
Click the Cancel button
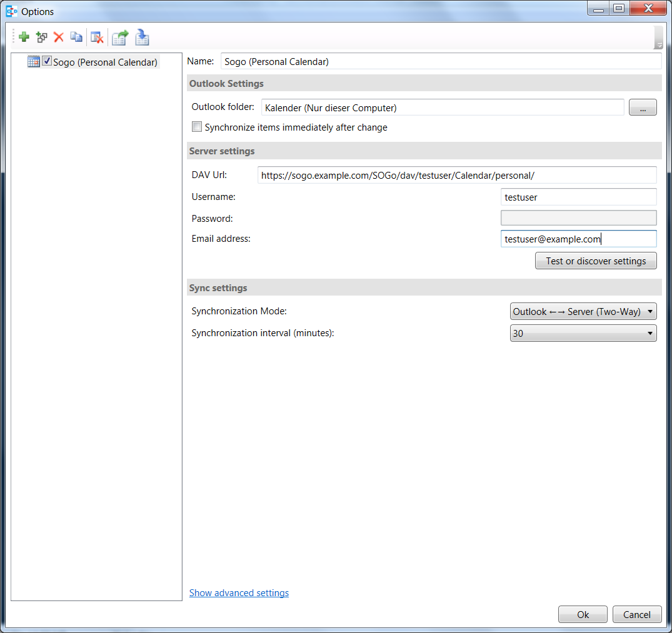(x=637, y=615)
